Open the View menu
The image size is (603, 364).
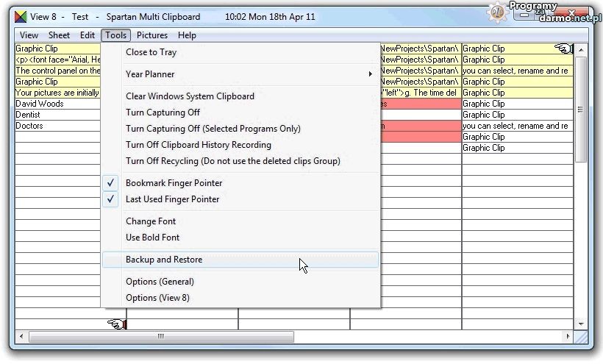29,35
